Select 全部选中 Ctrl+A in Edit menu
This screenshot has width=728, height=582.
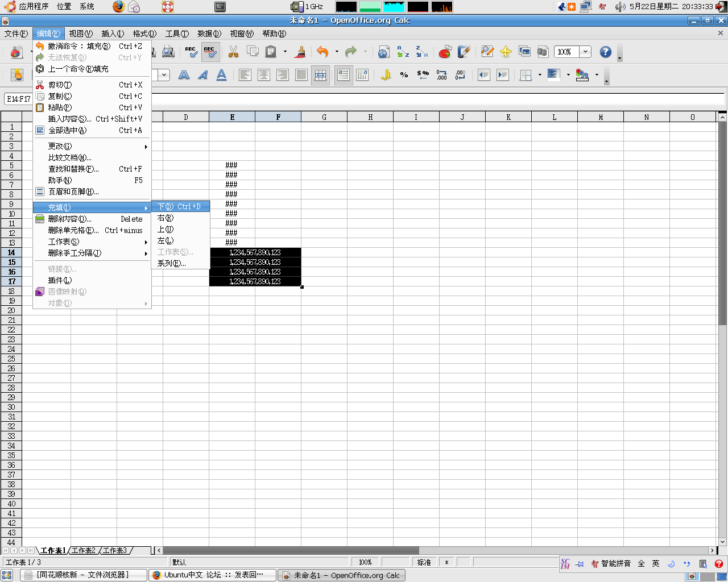pyautogui.click(x=92, y=130)
